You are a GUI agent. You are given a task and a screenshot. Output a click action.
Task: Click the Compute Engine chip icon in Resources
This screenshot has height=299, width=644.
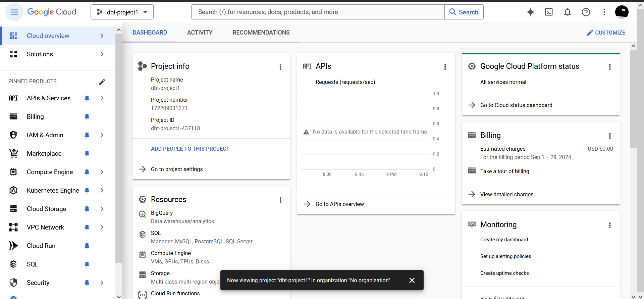[x=143, y=255]
